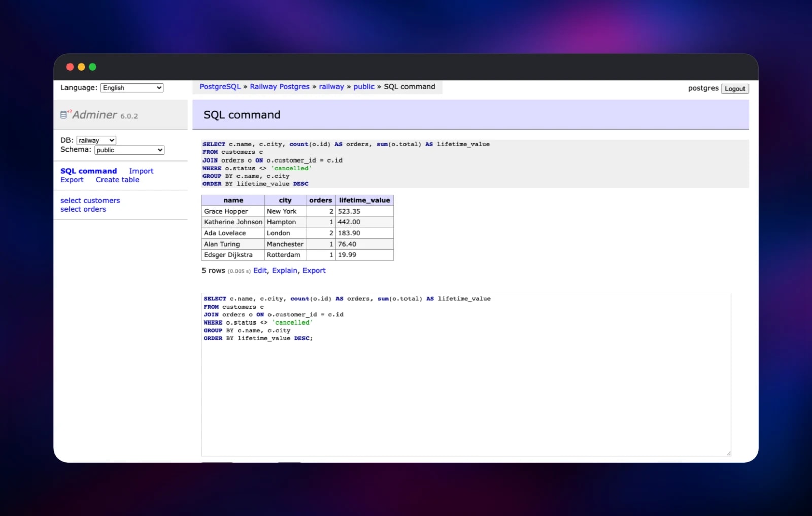Image resolution: width=812 pixels, height=516 pixels.
Task: Open the DB railway dropdown
Action: 96,140
